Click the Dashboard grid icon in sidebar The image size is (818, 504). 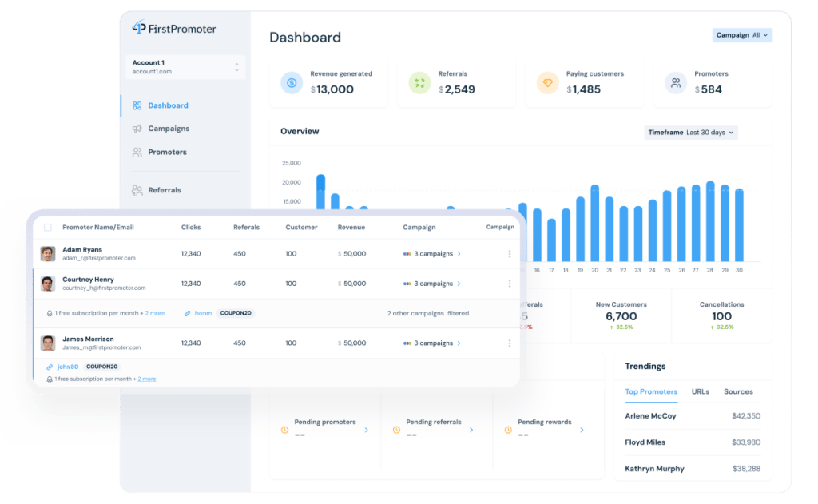[137, 105]
